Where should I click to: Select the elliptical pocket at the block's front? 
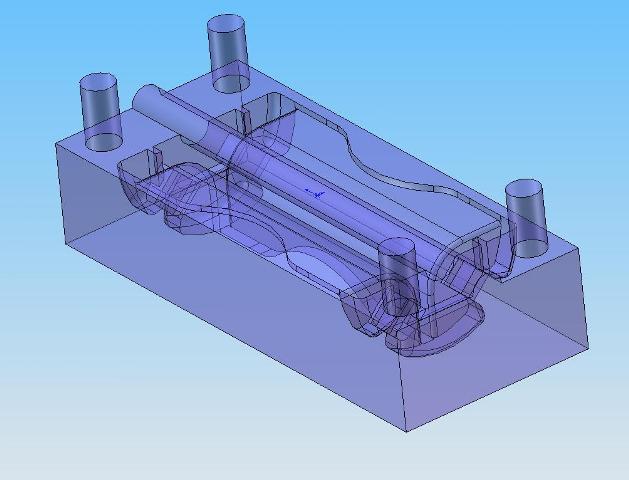click(435, 329)
